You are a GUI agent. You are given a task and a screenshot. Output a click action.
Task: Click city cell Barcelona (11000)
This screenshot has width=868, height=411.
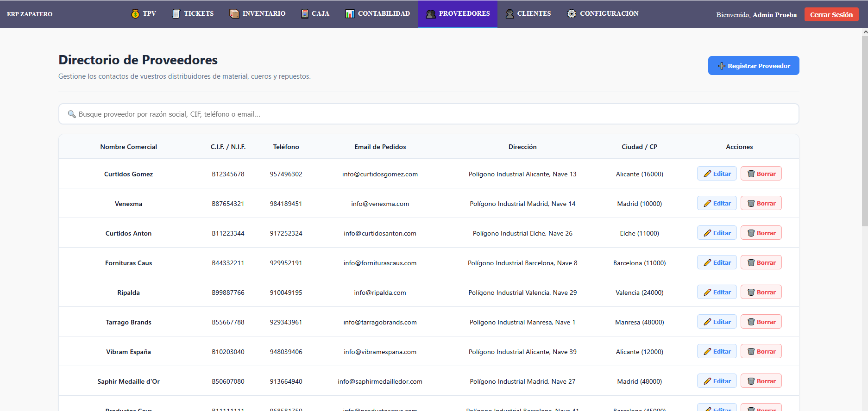coord(640,263)
